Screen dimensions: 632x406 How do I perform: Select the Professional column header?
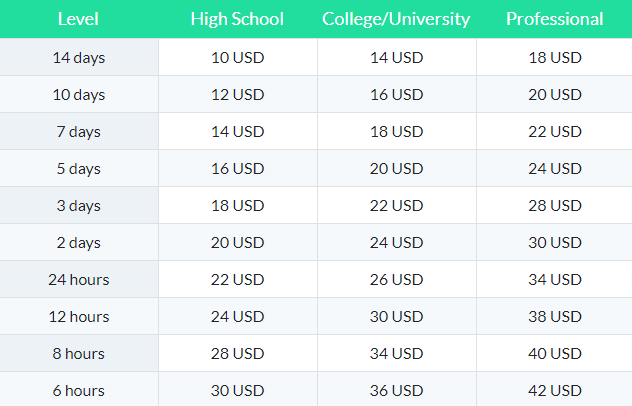[x=554, y=19]
